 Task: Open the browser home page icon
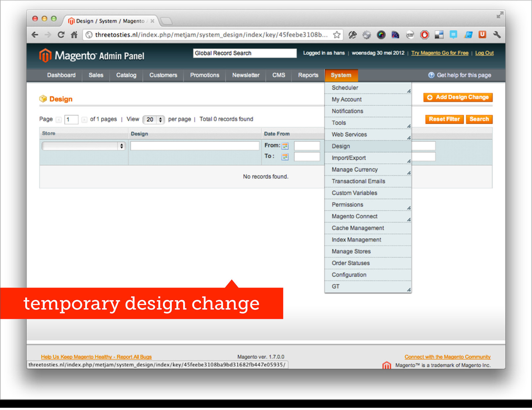74,35
